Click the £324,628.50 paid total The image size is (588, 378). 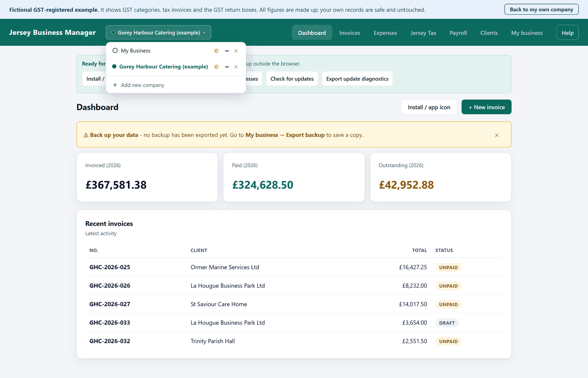click(263, 185)
